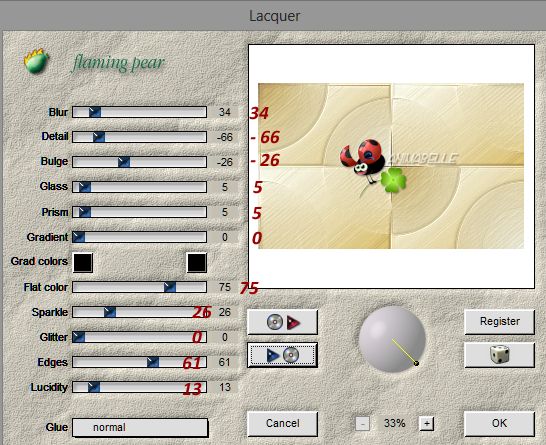Click the Bulge slider handle

(x=124, y=162)
